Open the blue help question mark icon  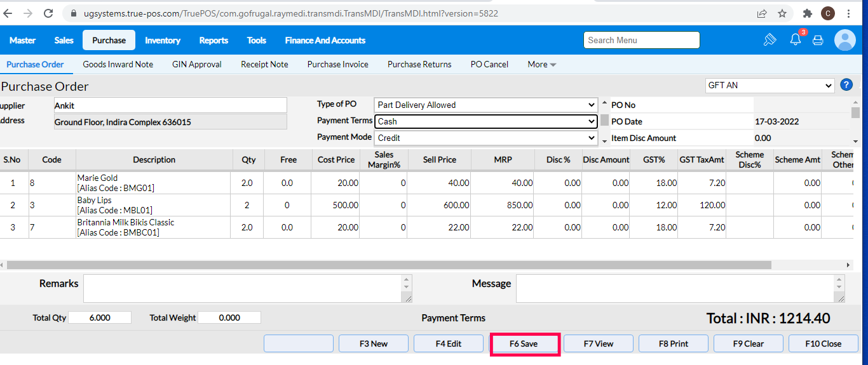coord(846,85)
